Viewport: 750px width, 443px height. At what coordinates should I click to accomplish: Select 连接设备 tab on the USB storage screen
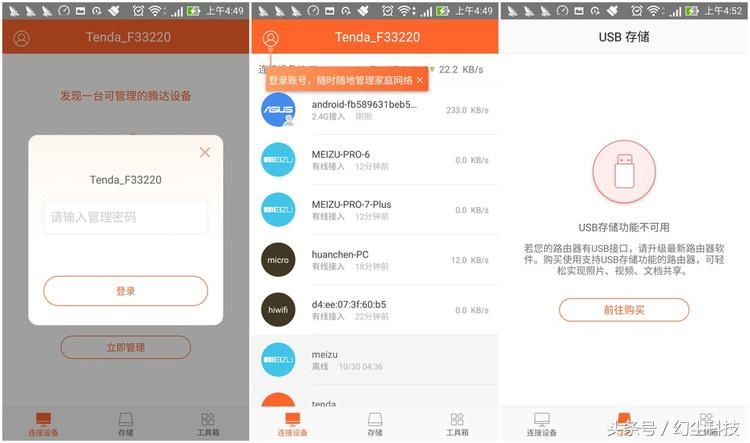click(541, 424)
